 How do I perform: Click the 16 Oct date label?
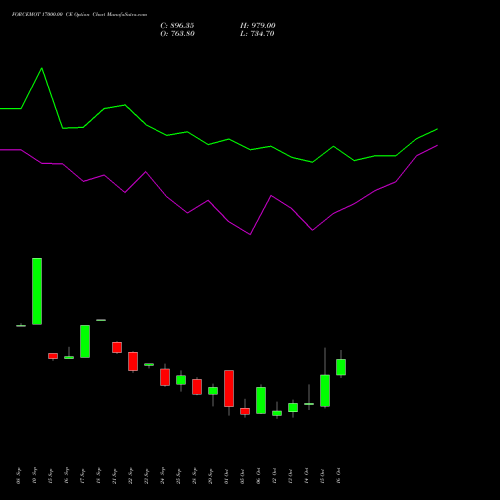[x=339, y=476]
